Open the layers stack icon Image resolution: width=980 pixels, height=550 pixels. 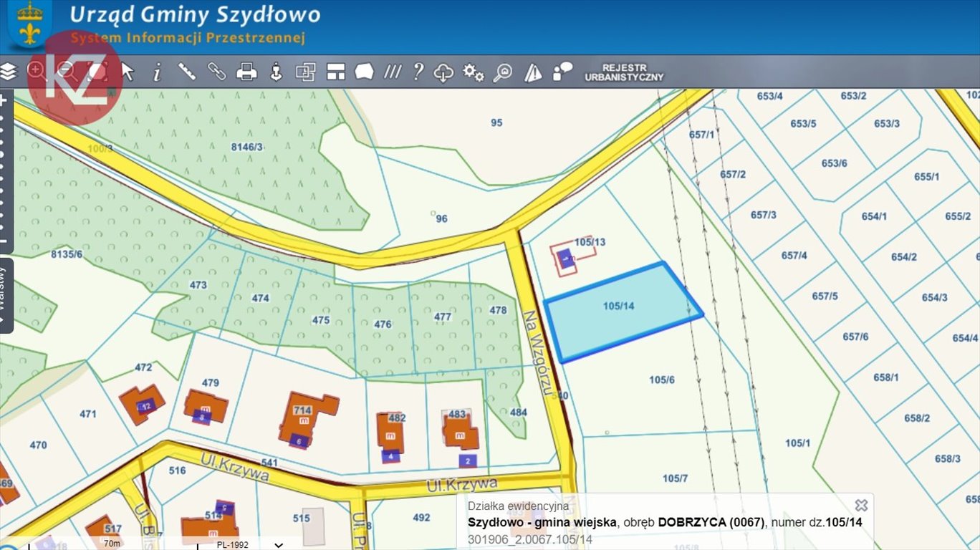pyautogui.click(x=8, y=72)
